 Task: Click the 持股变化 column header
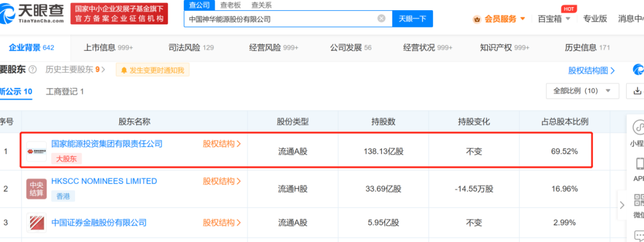(x=473, y=122)
